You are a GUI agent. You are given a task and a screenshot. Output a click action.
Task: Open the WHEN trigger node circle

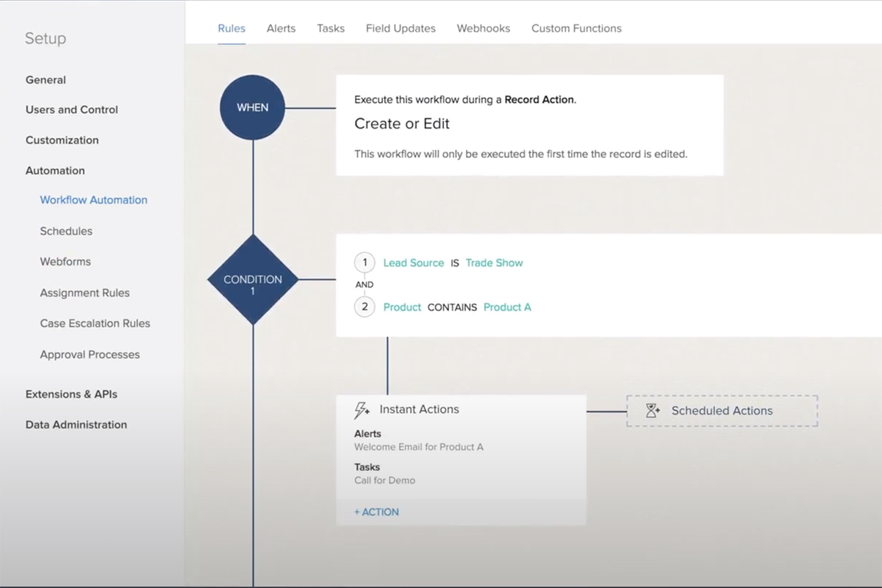(252, 107)
